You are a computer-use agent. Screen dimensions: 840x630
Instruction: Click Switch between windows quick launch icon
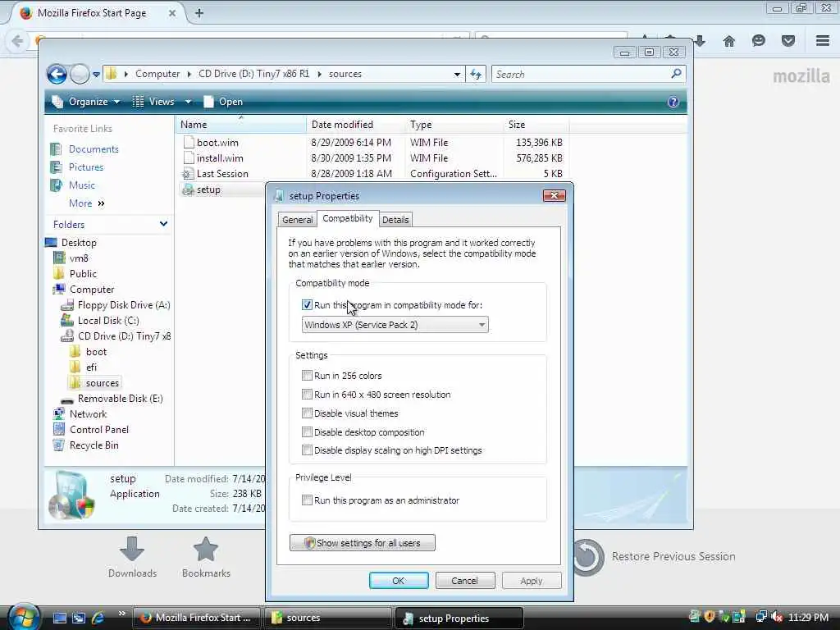pos(79,618)
